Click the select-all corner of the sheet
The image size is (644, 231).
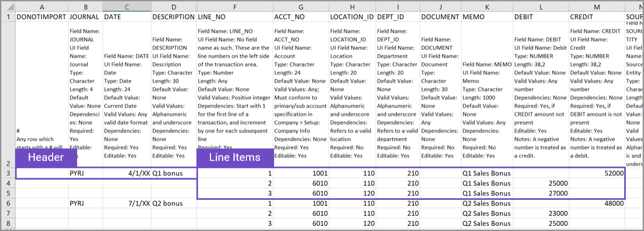tap(8, 7)
